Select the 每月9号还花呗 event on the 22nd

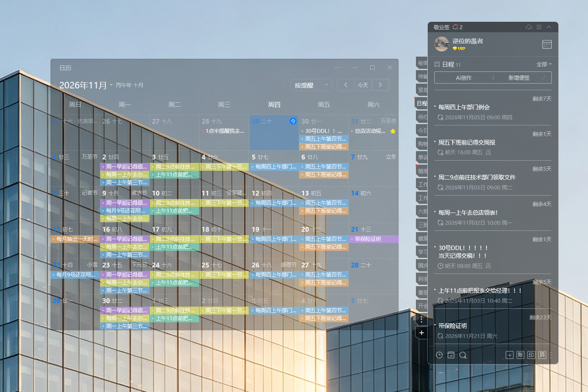[x=75, y=275]
